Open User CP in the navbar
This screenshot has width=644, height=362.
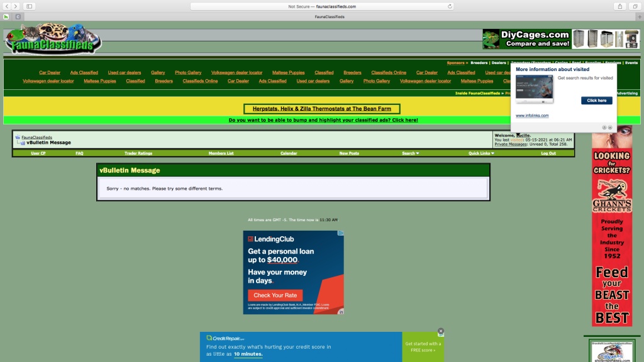[x=38, y=153]
